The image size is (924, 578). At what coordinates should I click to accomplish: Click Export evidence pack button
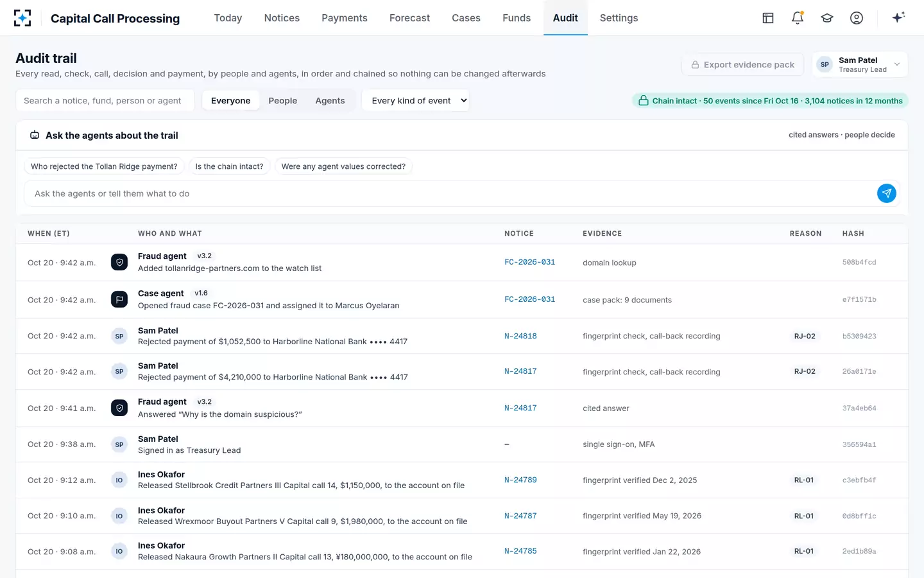click(743, 64)
